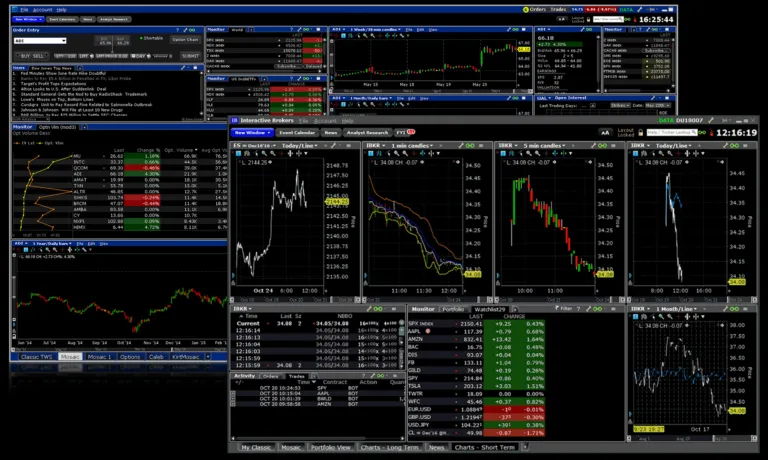Click the blue square icon on ES chart toolbar
Screen dimensions: 768x460
click(239, 153)
